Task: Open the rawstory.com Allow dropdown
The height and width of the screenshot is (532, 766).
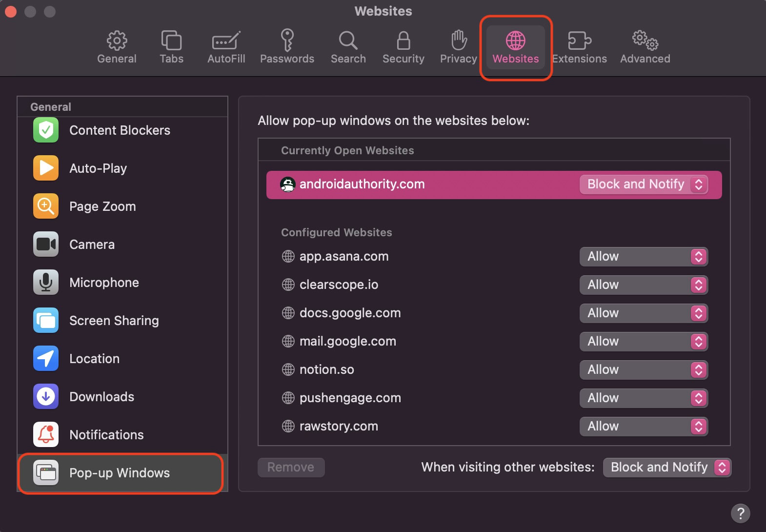Action: pyautogui.click(x=643, y=427)
